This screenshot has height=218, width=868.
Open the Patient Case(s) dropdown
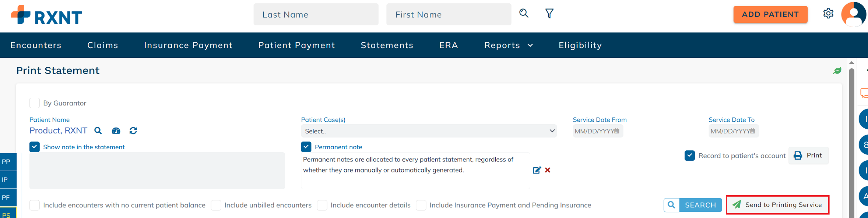(x=429, y=131)
